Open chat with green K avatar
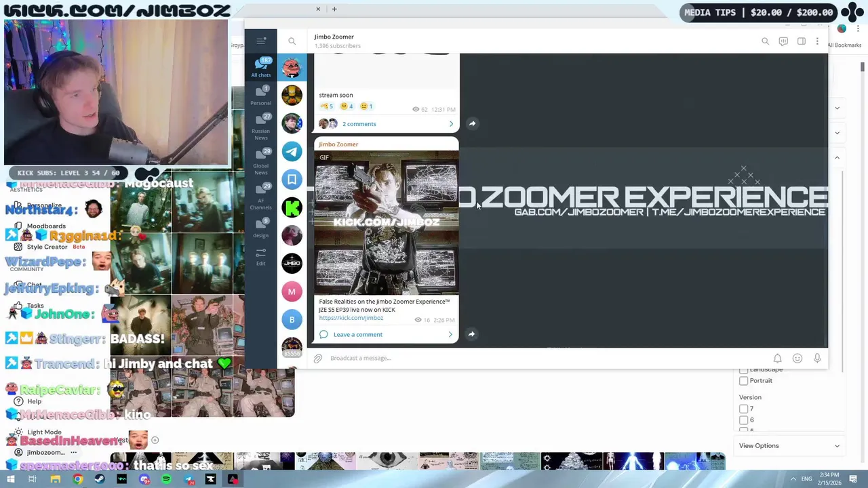The height and width of the screenshot is (488, 868). pos(292,207)
